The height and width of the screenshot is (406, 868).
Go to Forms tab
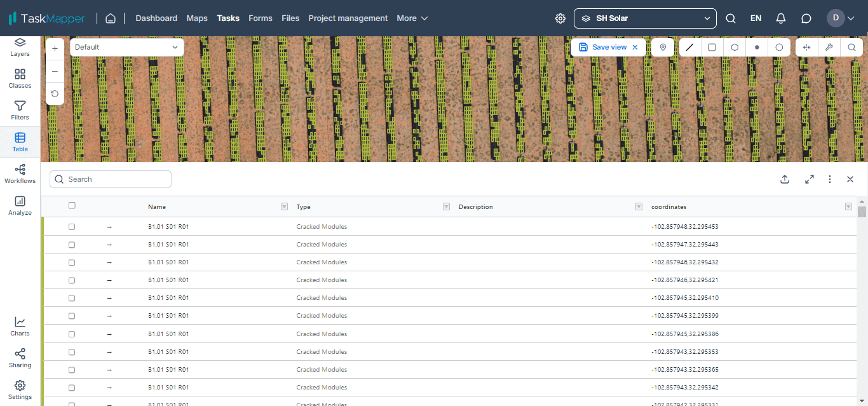tap(261, 18)
